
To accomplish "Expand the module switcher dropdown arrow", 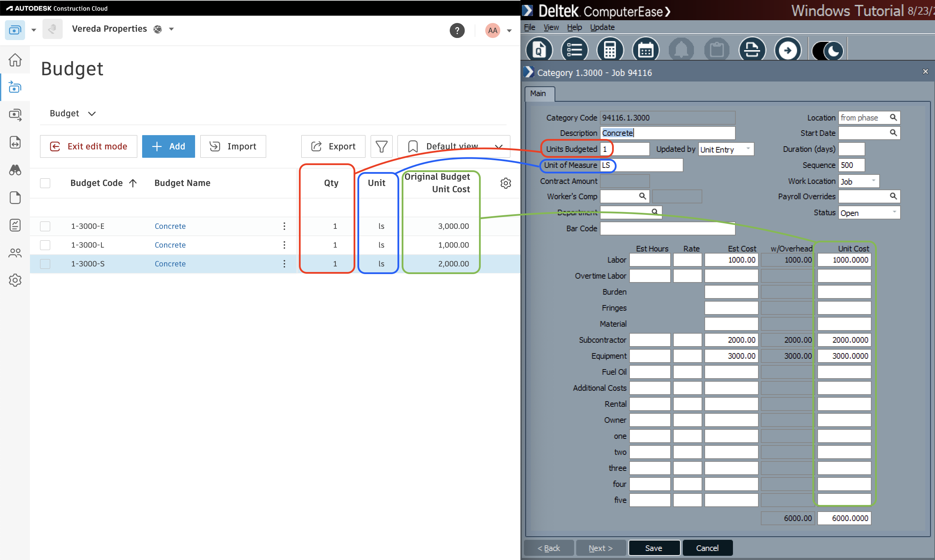I will [33, 30].
